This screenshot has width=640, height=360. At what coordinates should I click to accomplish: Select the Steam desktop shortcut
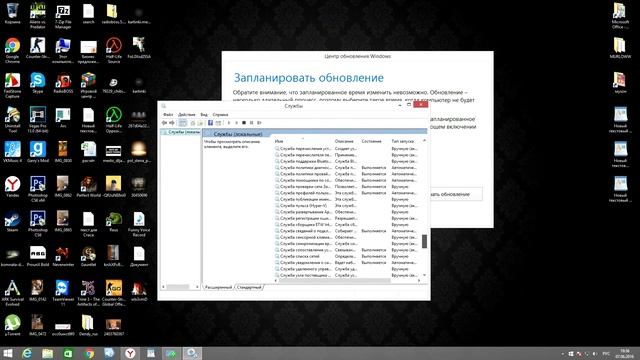13,221
